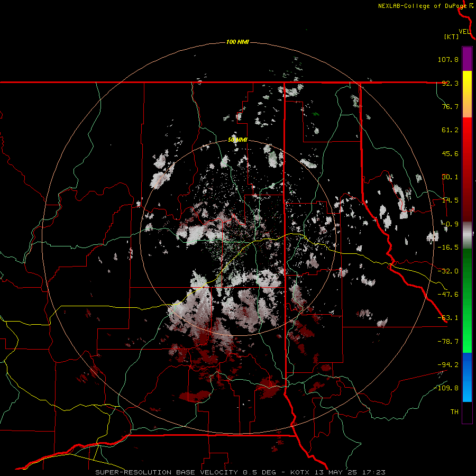Image resolution: width=476 pixels, height=476 pixels.
Task: Pick the gray-white zero-velocity segment of color bar
Action: point(467,235)
